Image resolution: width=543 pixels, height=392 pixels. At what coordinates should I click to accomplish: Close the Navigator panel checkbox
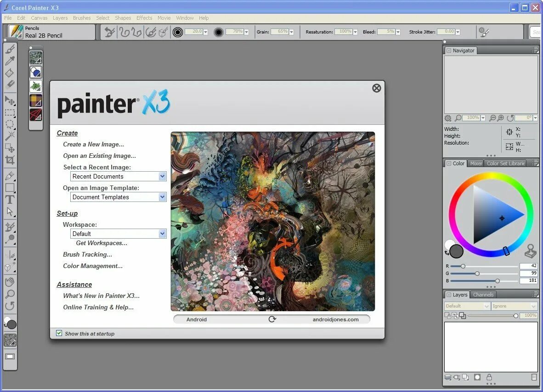[449, 50]
